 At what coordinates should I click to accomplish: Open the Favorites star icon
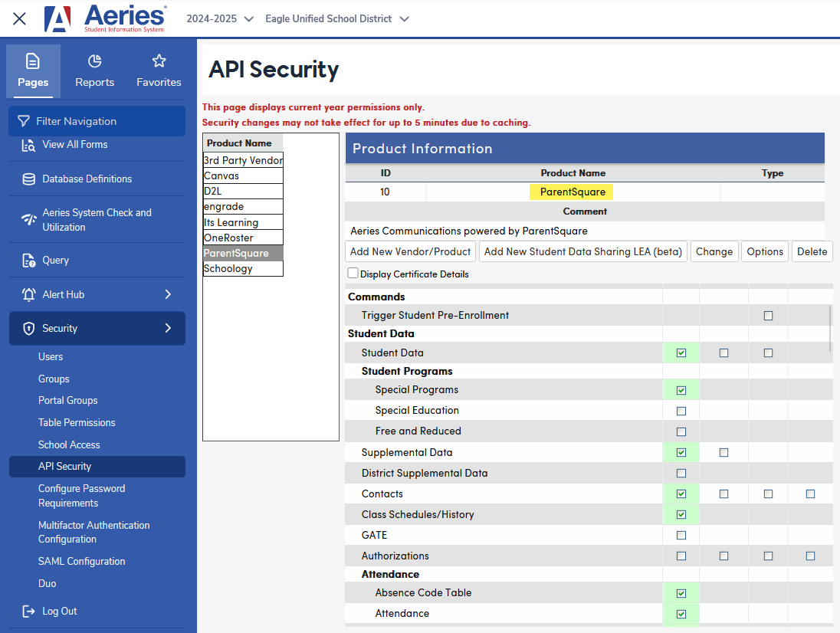pyautogui.click(x=159, y=61)
